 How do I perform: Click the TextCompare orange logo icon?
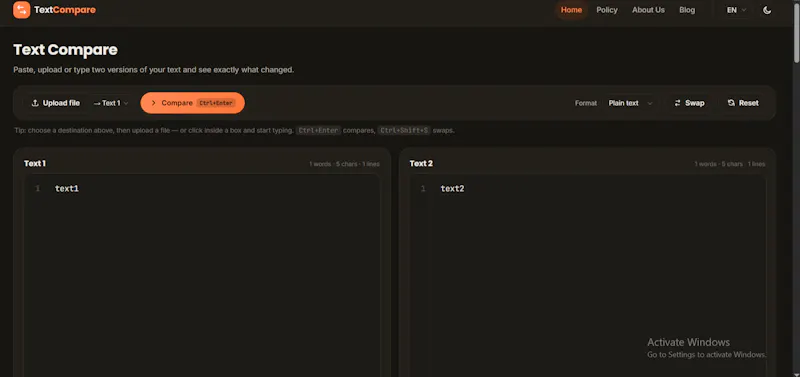pos(21,10)
